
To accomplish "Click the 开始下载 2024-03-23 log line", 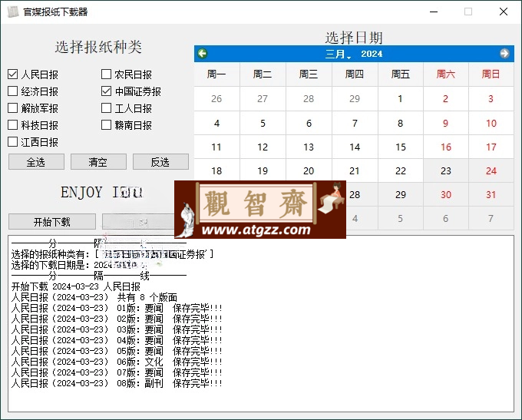I will [76, 286].
